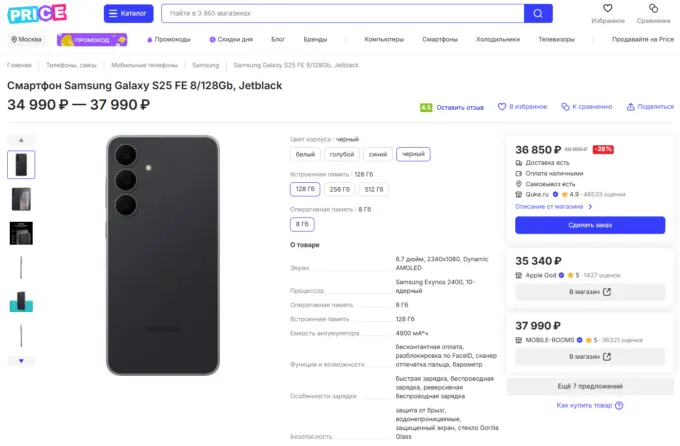Add product to favorites with В избранное heart
The height and width of the screenshot is (446, 680).
(x=502, y=107)
